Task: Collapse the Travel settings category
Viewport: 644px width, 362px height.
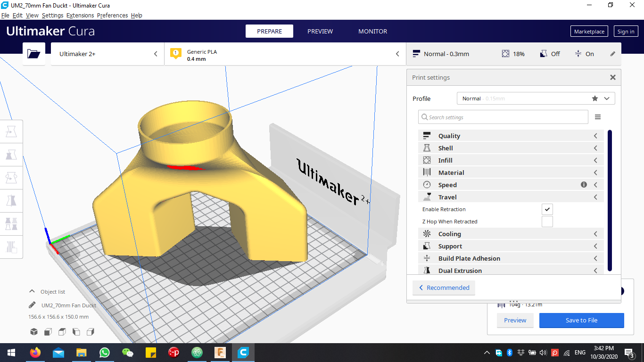Action: coord(511,197)
